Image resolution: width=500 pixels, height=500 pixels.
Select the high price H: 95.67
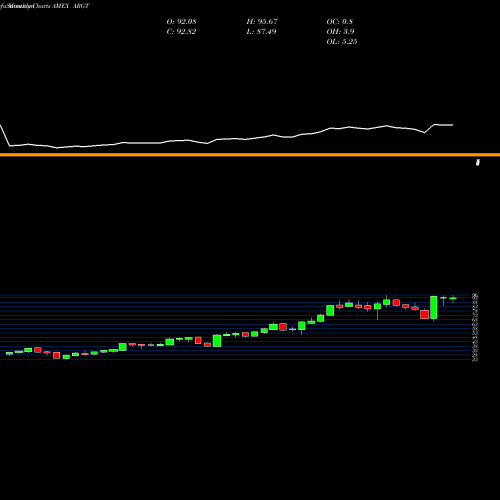click(262, 22)
